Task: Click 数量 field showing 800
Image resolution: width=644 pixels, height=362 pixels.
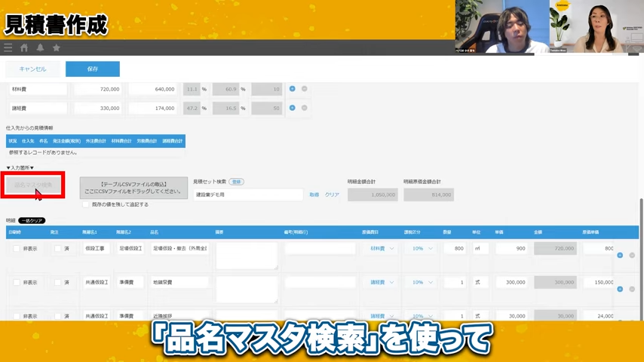Action: pos(455,249)
